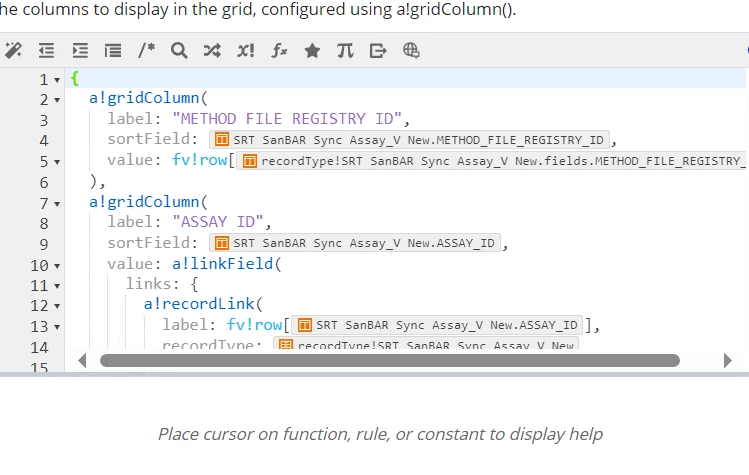Click the globe translation icon

coord(411,50)
